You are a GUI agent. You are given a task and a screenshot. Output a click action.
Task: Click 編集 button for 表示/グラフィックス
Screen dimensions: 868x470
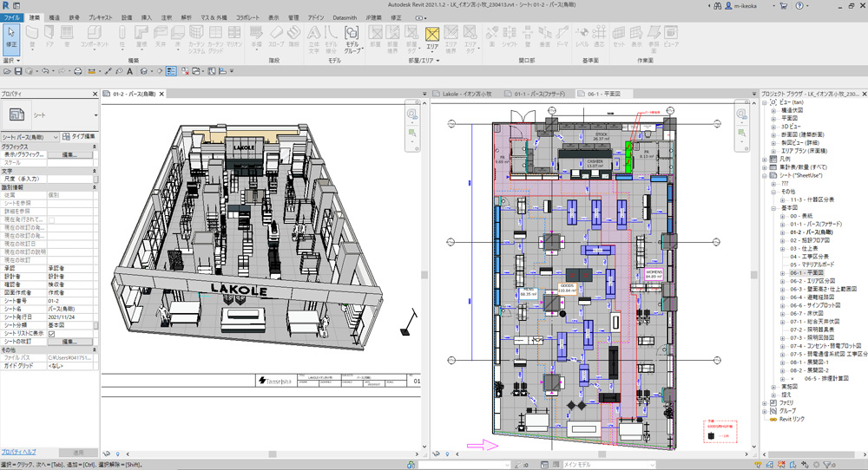coord(69,154)
